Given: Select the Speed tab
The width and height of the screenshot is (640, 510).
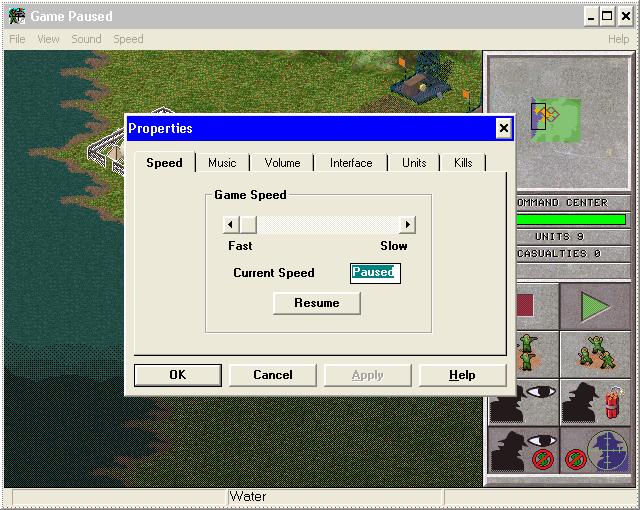Looking at the screenshot, I should pos(164,163).
